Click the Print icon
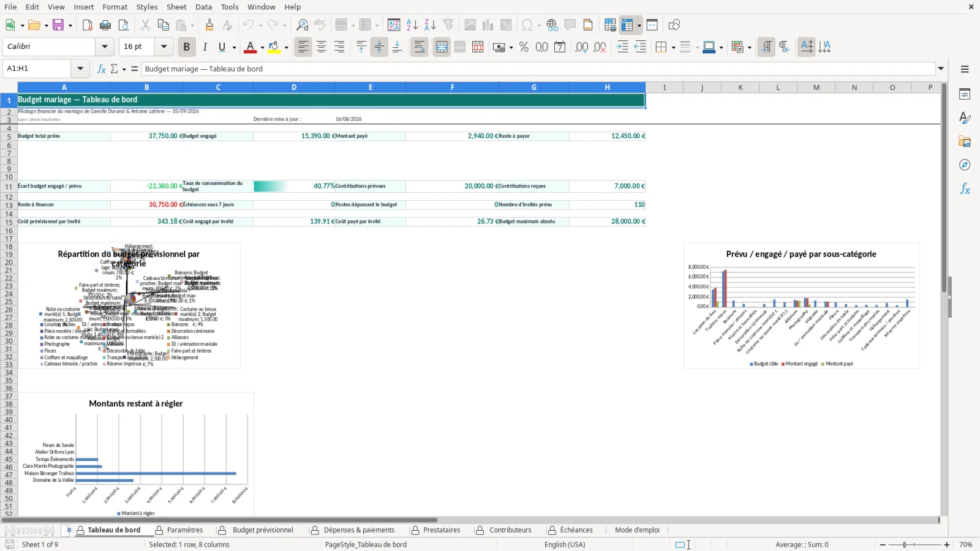The height and width of the screenshot is (551, 980). (x=105, y=25)
